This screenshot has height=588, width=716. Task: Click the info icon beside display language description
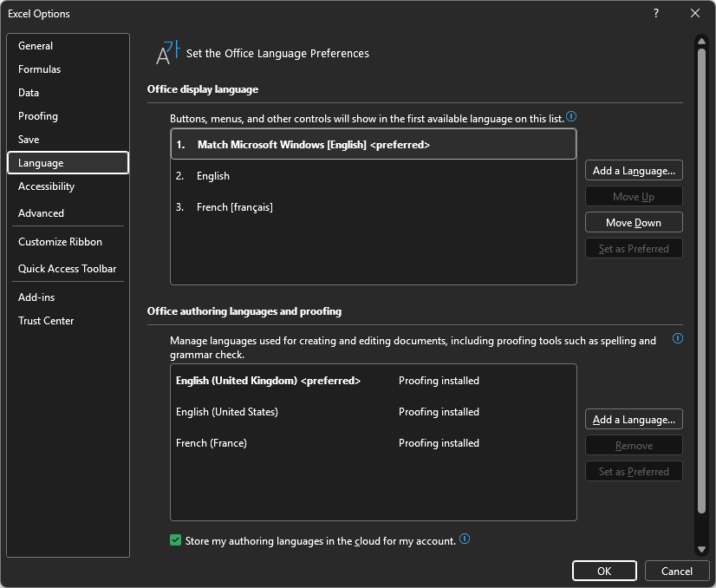(571, 116)
